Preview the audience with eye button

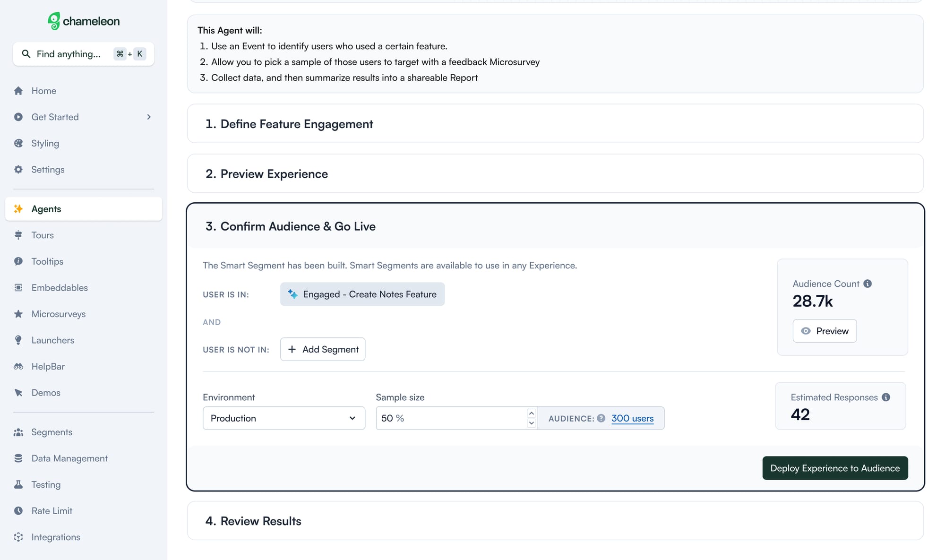click(x=825, y=331)
